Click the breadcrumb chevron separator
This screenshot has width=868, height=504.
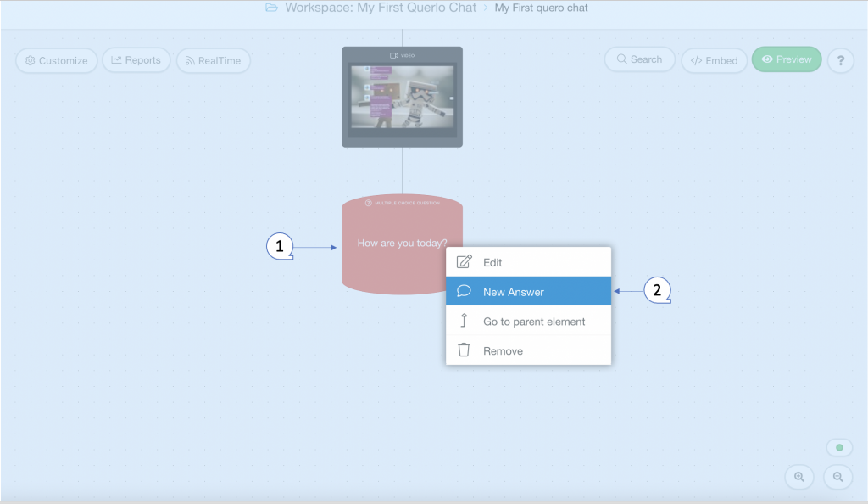pos(486,8)
